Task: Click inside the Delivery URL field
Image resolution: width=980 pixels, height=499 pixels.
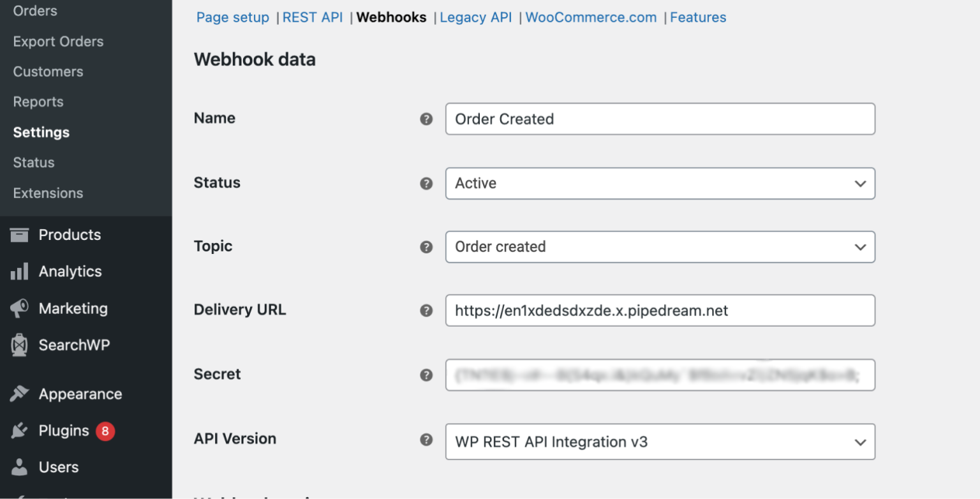Action: 660,310
